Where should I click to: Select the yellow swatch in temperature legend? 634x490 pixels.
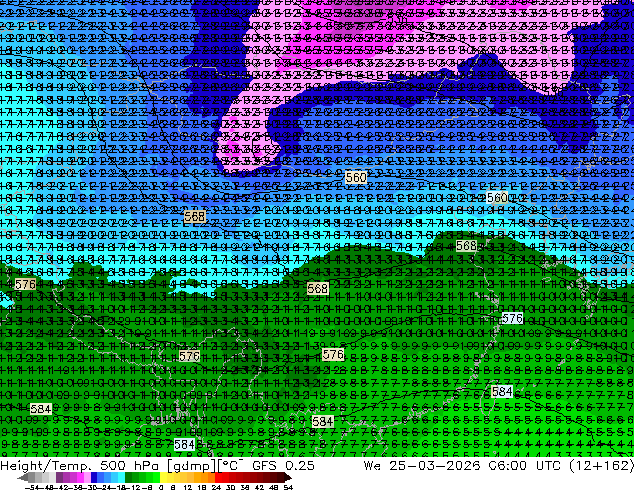163,477
